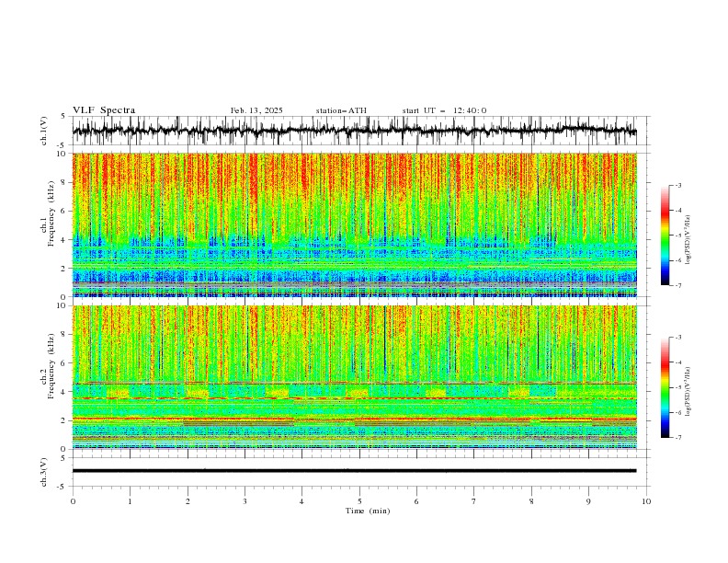Click the "4" kHz tick of ch.1 spectrogram
728x563 pixels.
[x=64, y=240]
